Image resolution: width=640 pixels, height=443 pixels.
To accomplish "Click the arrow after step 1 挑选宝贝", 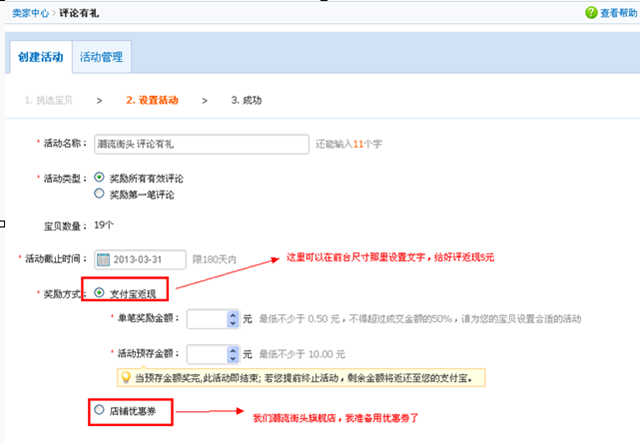I will (99, 100).
